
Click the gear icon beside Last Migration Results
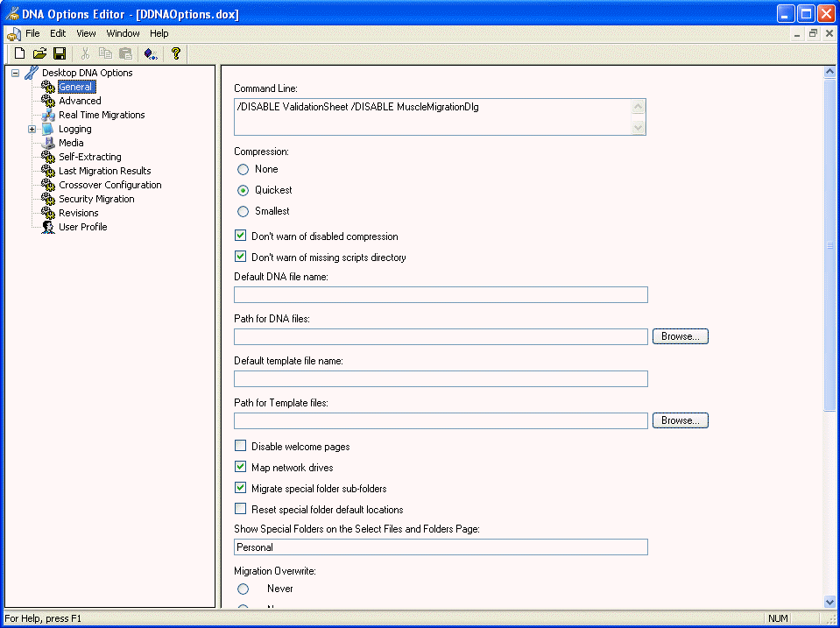[48, 171]
